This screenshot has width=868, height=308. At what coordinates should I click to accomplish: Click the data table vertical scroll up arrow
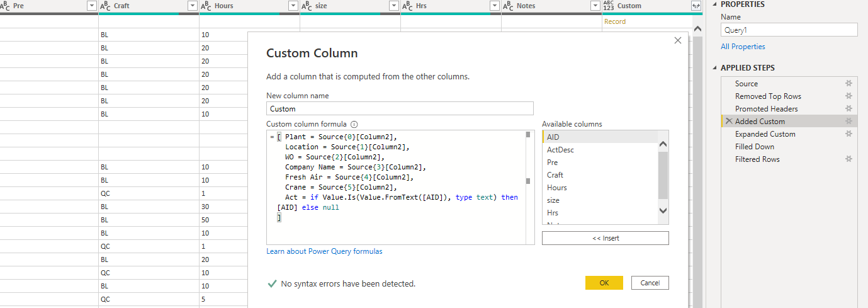697,30
